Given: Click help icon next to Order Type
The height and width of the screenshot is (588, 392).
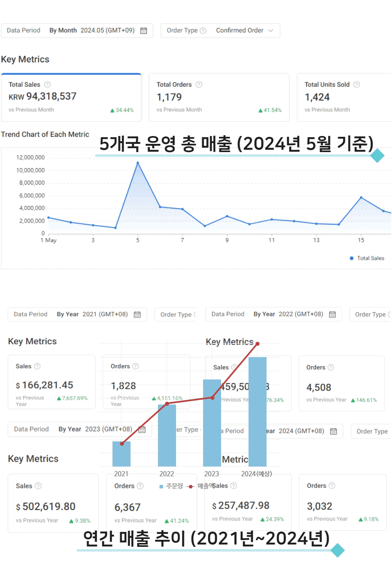Looking at the screenshot, I should (203, 31).
